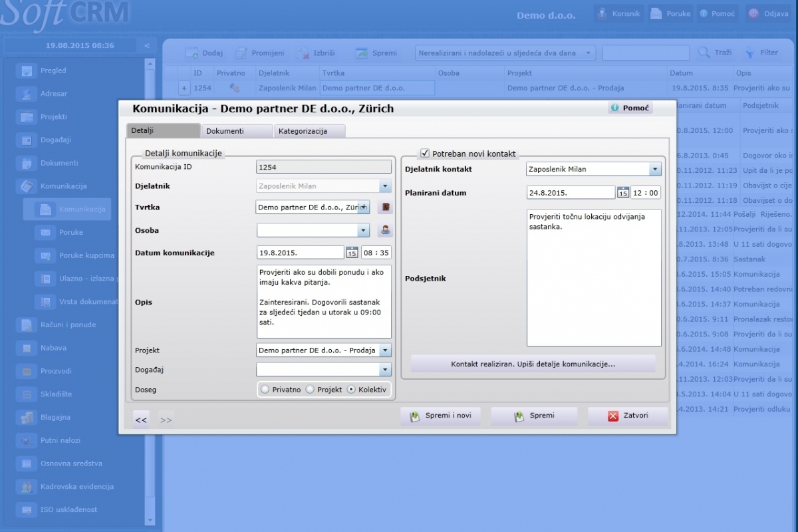Click the sidebar scrollbar down arrow
This screenshot has height=532, width=798.
pyautogui.click(x=150, y=520)
